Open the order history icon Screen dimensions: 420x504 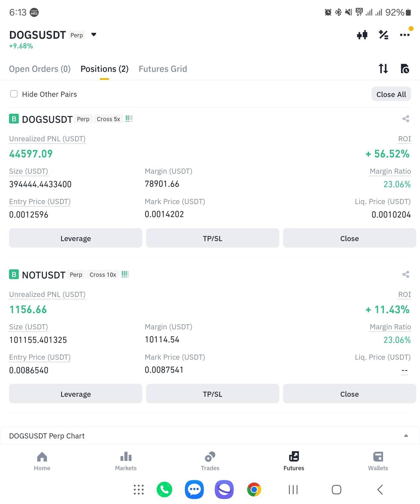click(405, 69)
